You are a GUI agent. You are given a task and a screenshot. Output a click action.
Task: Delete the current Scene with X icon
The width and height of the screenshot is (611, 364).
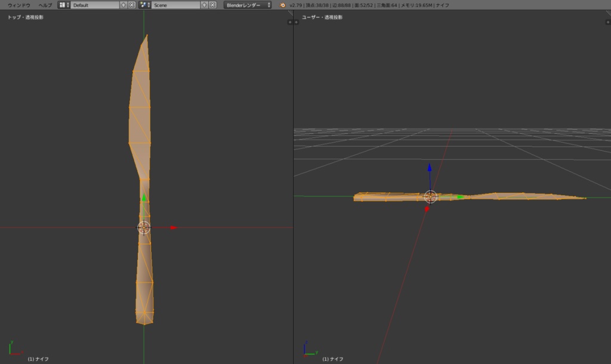[x=212, y=5]
